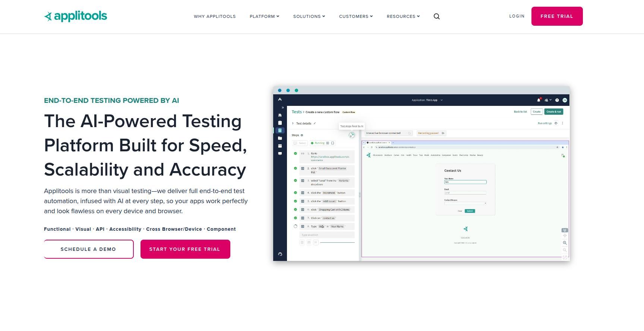Select step 4 click the Increment button
Viewport: 644px width, 331px height.
(x=327, y=193)
